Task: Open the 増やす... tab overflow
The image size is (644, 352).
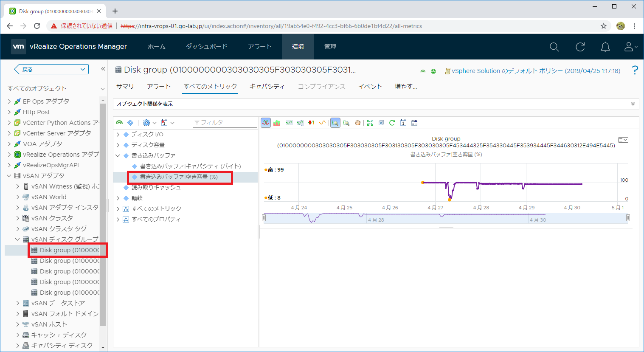Action: click(406, 87)
